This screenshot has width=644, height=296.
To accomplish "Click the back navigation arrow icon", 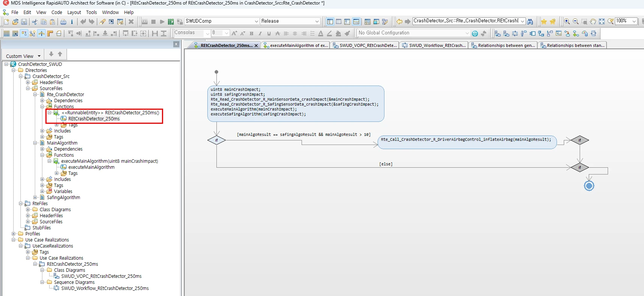I will (399, 22).
